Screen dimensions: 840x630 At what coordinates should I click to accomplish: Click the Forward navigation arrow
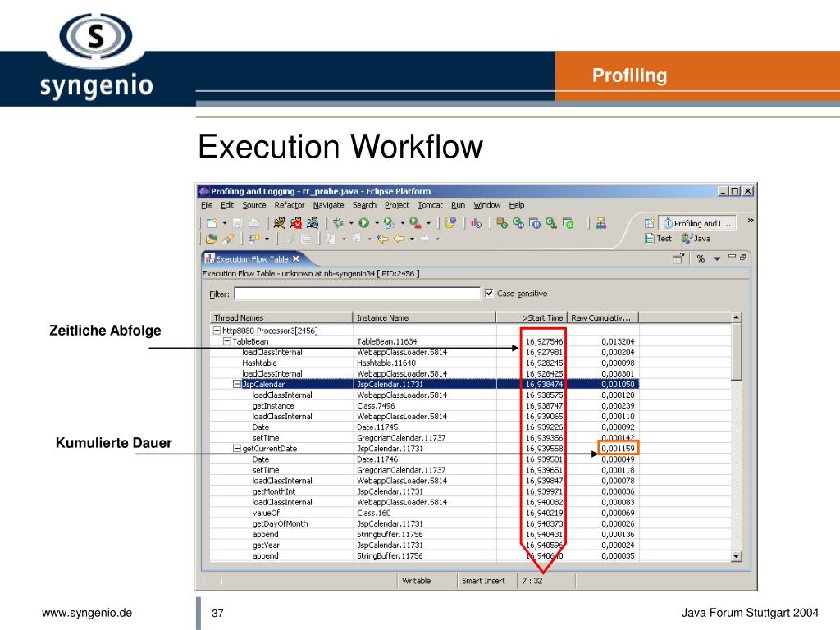pos(424,239)
